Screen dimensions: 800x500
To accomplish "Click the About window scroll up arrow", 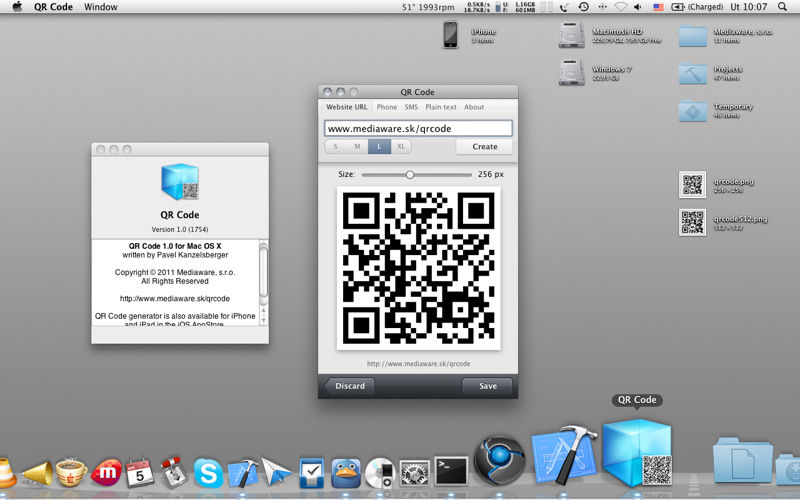I will click(263, 310).
